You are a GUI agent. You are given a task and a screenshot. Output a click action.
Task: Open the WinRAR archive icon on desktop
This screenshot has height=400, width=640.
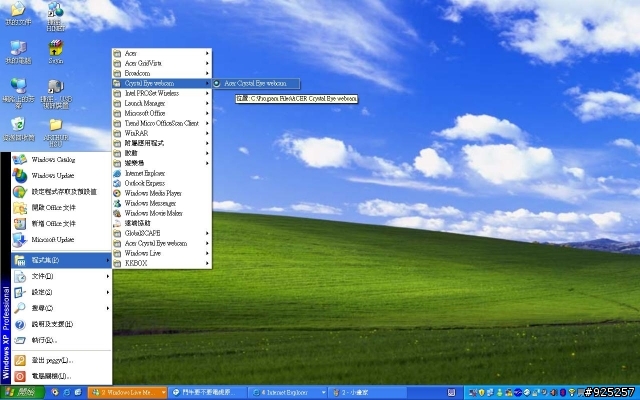[56, 52]
